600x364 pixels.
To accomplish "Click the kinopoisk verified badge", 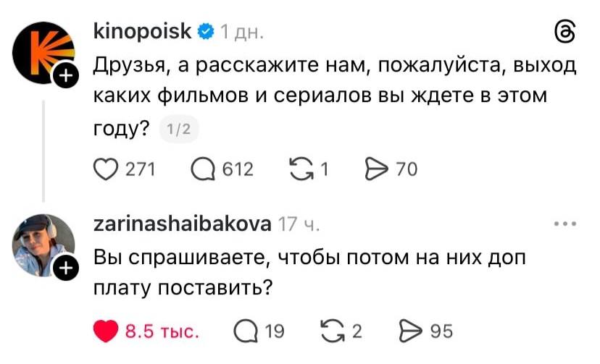I will coord(206,31).
